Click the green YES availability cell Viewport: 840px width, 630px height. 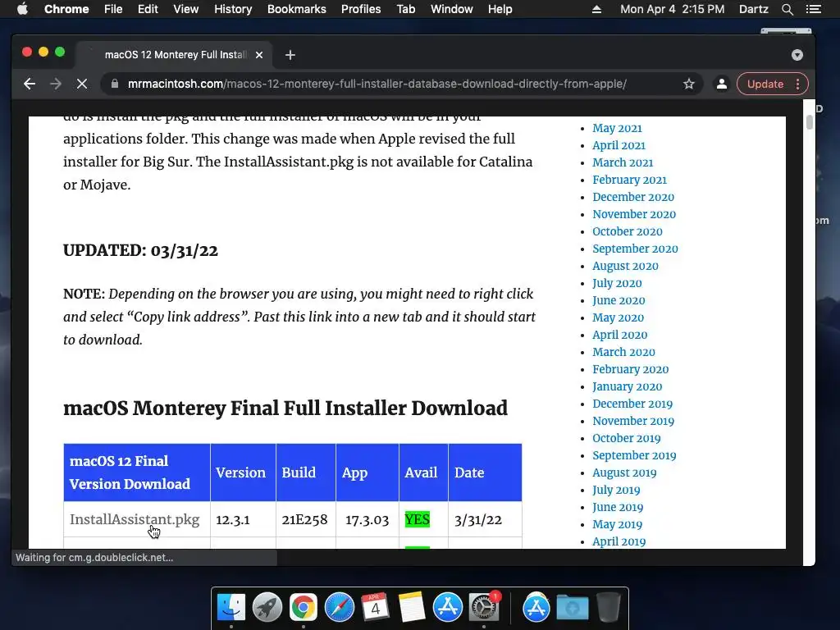(x=418, y=519)
